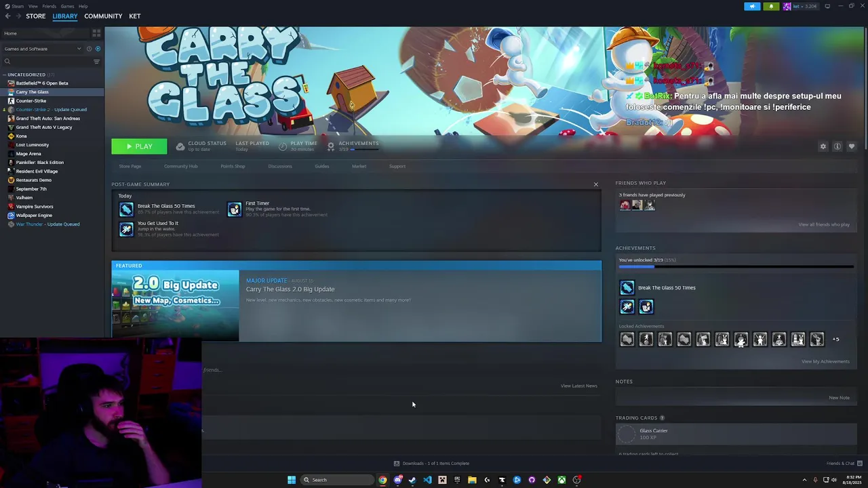Click You Get Used To It achievement icon
The width and height of the screenshot is (868, 488).
[x=126, y=230]
